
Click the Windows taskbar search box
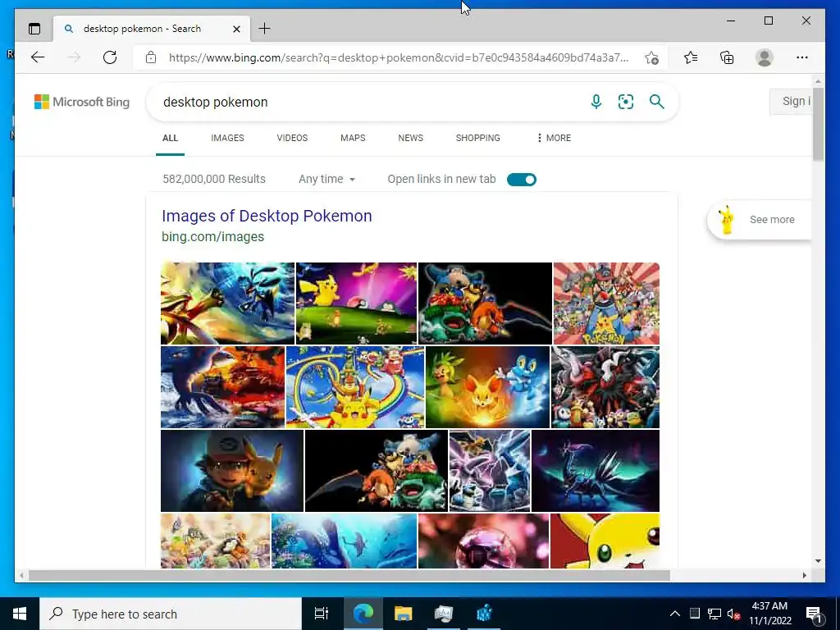[171, 614]
